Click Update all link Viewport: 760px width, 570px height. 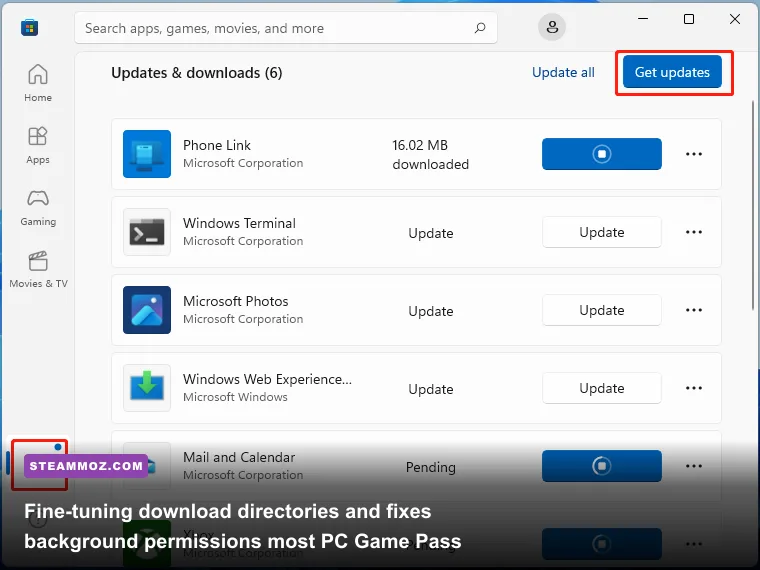563,72
